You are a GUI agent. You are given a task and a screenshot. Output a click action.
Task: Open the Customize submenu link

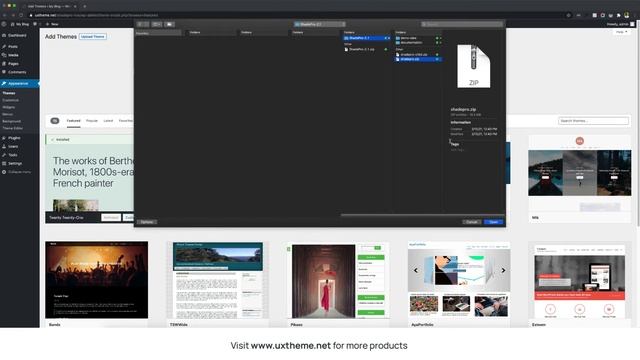(x=11, y=100)
